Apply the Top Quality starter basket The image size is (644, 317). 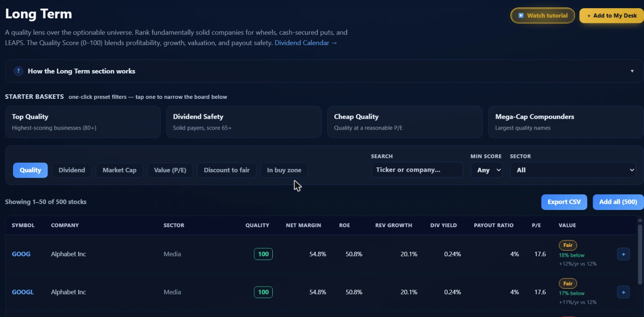83,122
